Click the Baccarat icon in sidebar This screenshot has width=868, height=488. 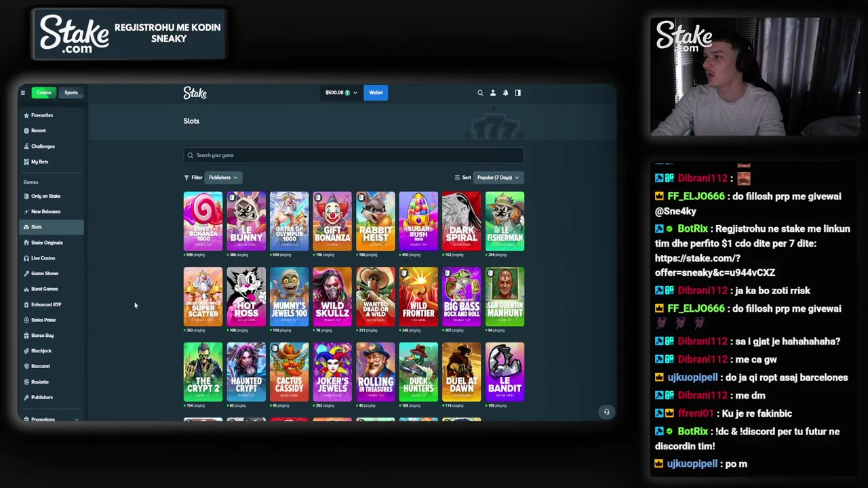(26, 367)
